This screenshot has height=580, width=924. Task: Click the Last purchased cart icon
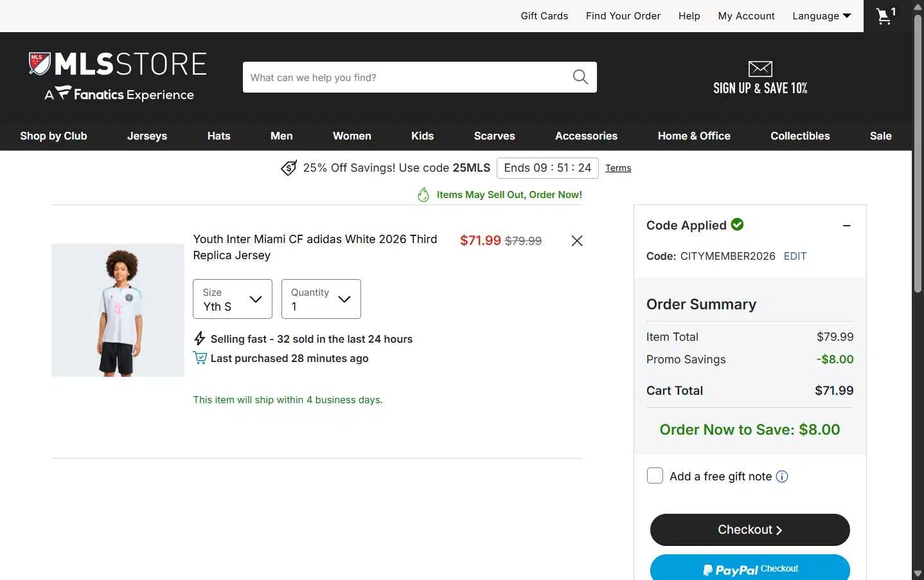[x=200, y=358]
